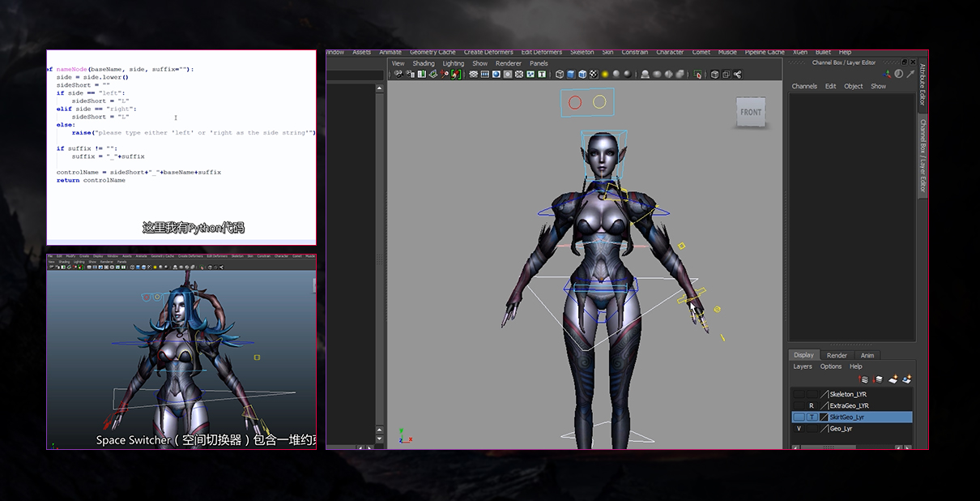
Task: Click the FRONT view cube
Action: coord(751,112)
